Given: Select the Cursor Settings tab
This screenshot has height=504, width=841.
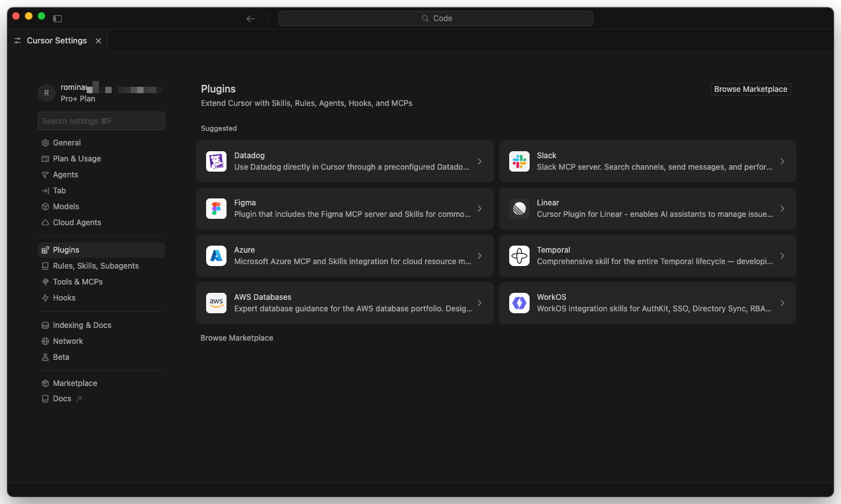Looking at the screenshot, I should pos(57,41).
